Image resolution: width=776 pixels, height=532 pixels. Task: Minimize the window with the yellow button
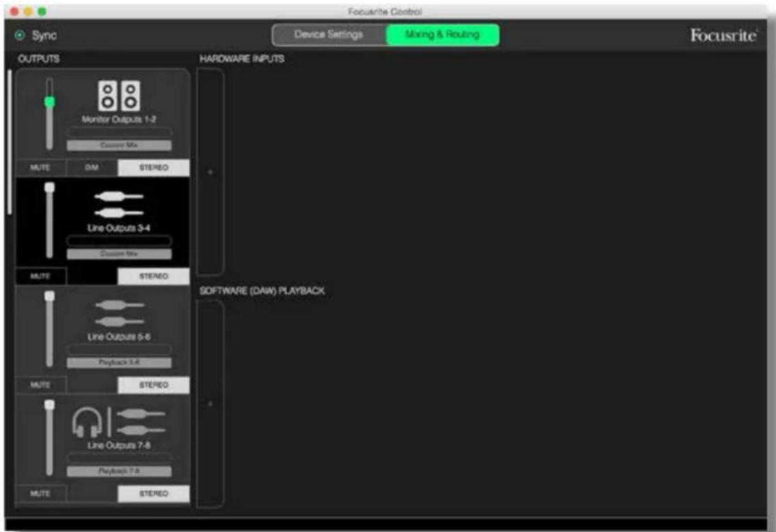[x=28, y=11]
